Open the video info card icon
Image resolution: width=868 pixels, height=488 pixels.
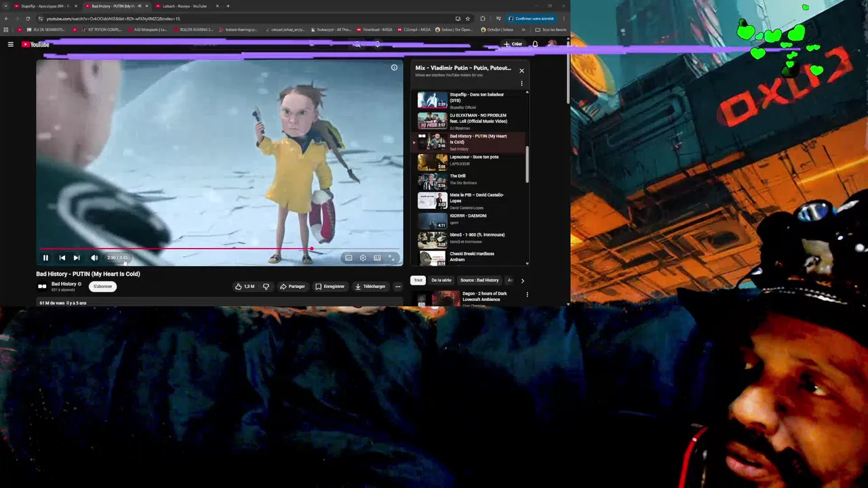click(394, 68)
